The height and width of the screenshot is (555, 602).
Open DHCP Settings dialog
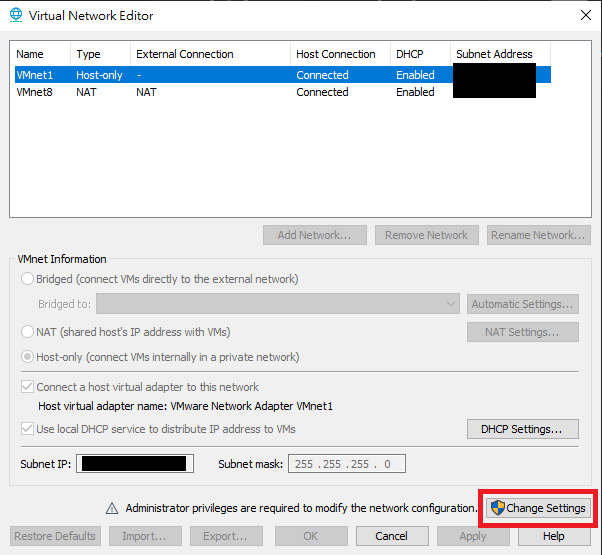click(x=523, y=429)
